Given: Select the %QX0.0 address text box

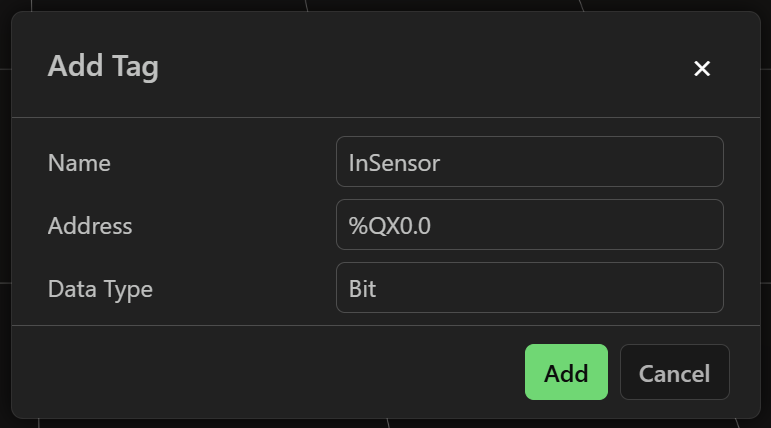Looking at the screenshot, I should pyautogui.click(x=529, y=225).
